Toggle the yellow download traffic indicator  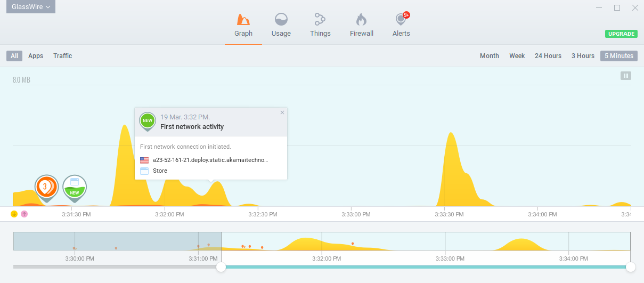click(14, 214)
